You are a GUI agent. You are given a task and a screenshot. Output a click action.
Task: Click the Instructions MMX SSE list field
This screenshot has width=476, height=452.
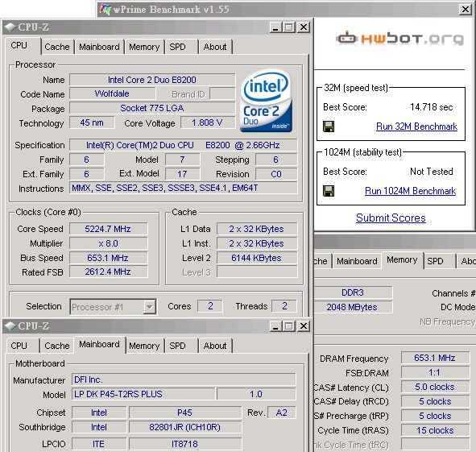tap(184, 188)
